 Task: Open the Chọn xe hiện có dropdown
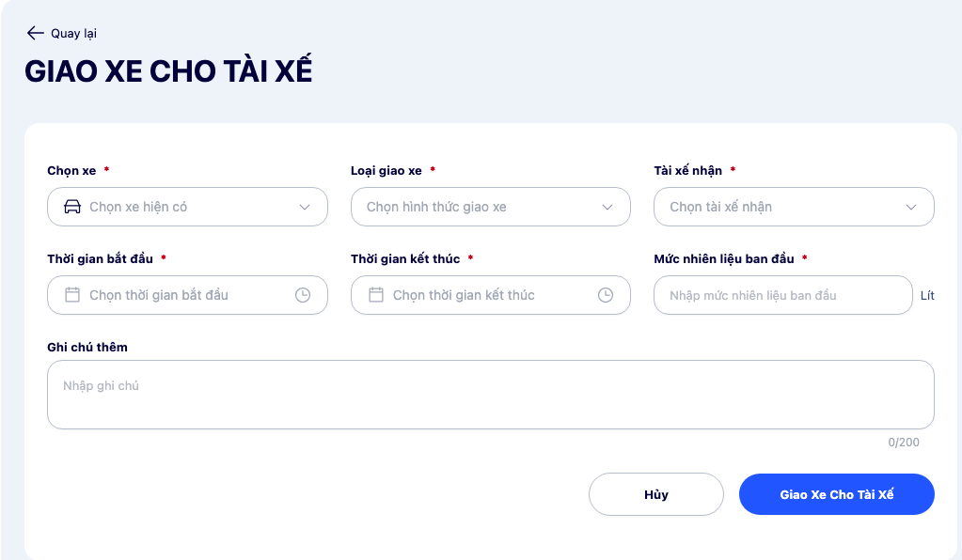pos(187,207)
